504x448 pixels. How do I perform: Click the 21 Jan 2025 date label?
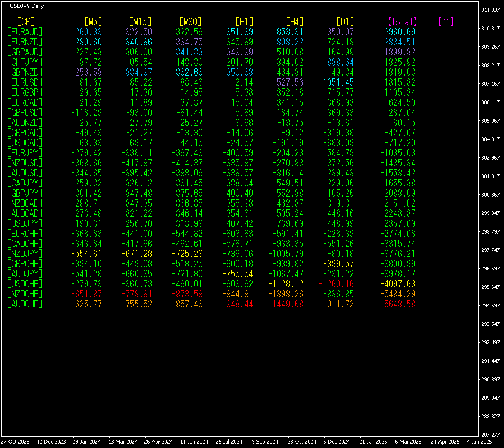point(373,442)
